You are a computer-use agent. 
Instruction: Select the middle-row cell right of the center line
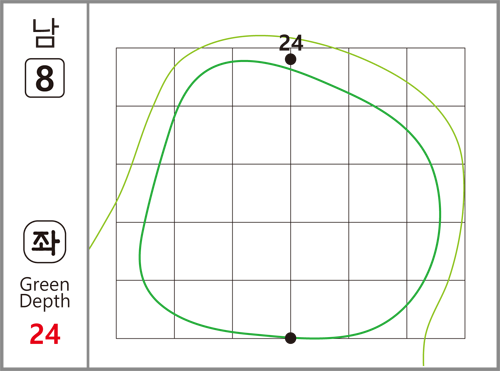click(x=320, y=193)
